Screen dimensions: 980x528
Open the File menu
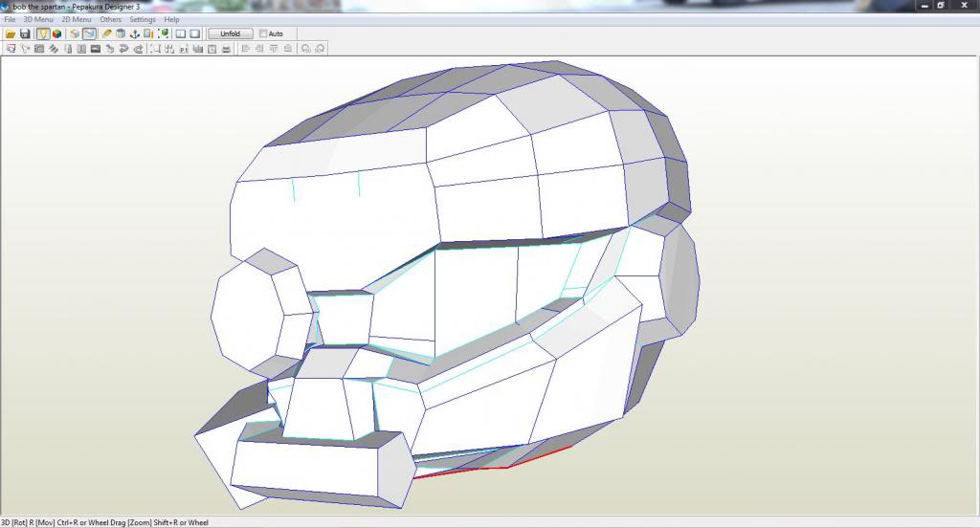10,19
